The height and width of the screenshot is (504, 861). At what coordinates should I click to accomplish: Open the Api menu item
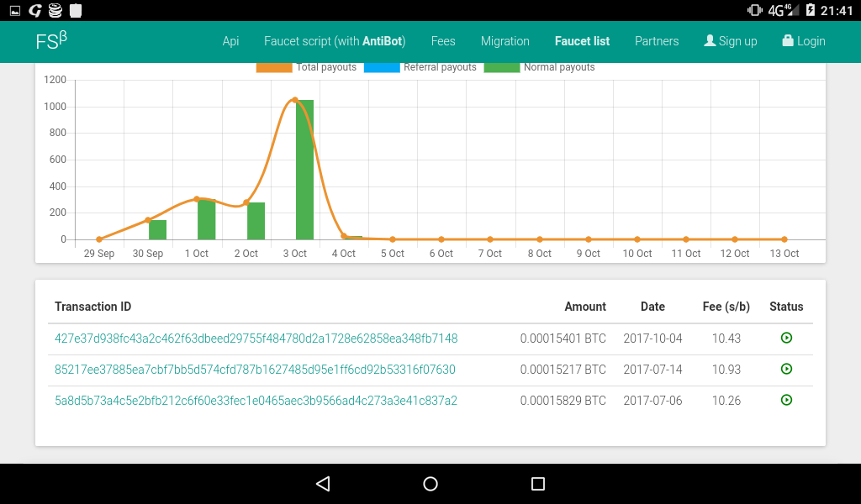tap(230, 41)
